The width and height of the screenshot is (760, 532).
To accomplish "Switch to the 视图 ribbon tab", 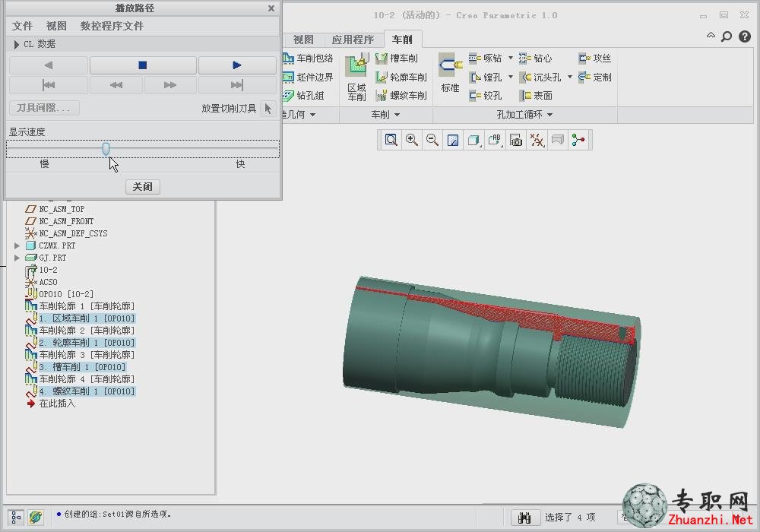I will (x=303, y=40).
